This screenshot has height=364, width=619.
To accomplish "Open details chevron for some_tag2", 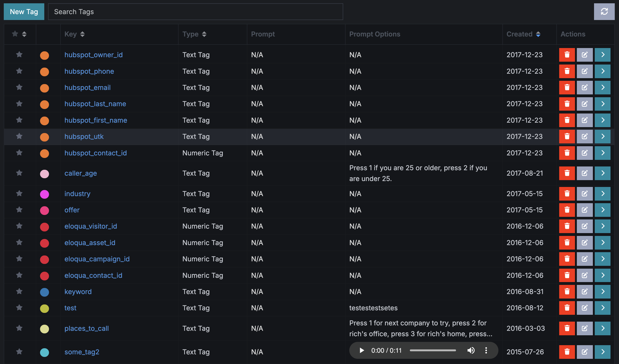I will coord(603,352).
